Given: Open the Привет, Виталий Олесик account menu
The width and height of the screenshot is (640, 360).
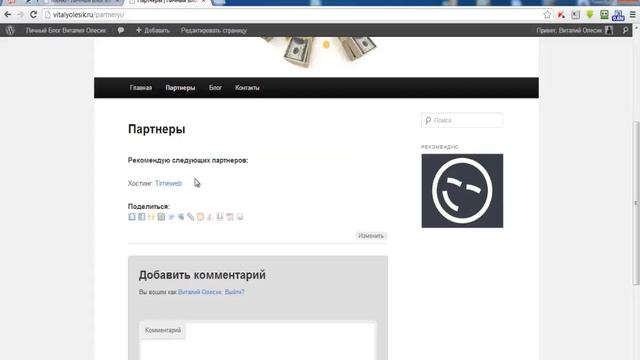Looking at the screenshot, I should click(574, 30).
